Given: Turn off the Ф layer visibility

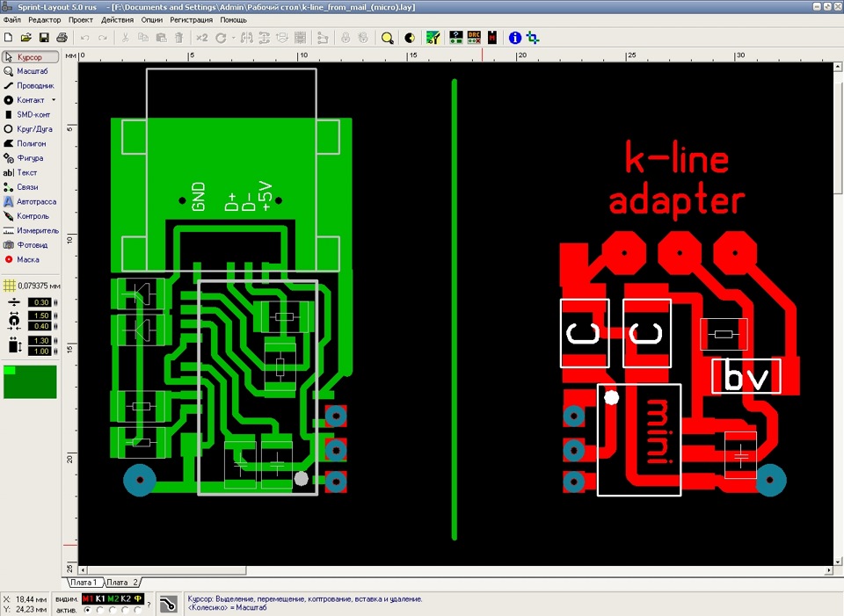Looking at the screenshot, I should tap(138, 598).
